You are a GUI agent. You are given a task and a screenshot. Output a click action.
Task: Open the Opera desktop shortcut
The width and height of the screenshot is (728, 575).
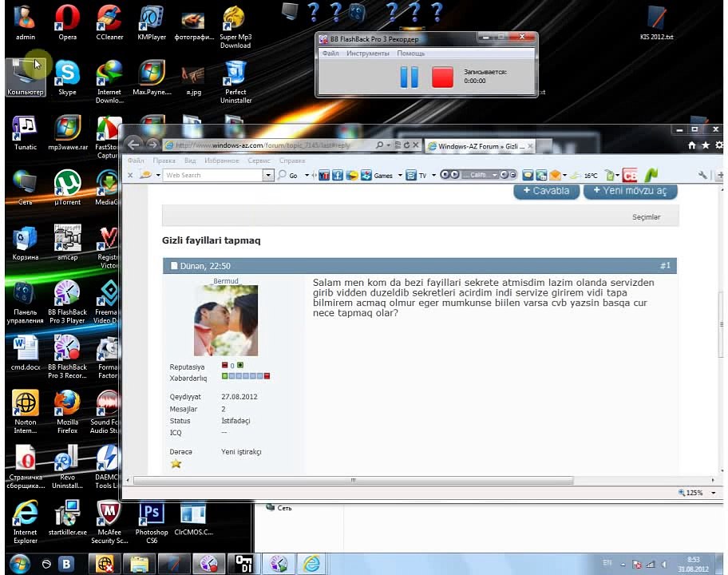click(67, 22)
